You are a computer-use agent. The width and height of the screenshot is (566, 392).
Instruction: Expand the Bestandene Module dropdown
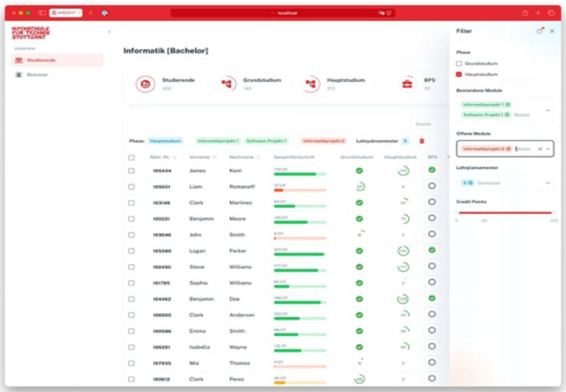[x=548, y=110]
